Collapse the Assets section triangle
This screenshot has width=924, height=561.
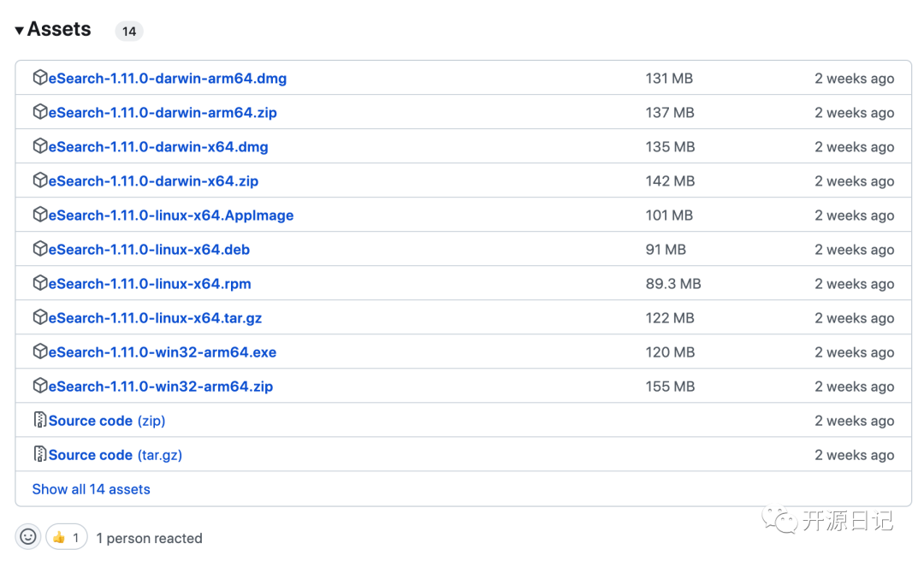20,30
